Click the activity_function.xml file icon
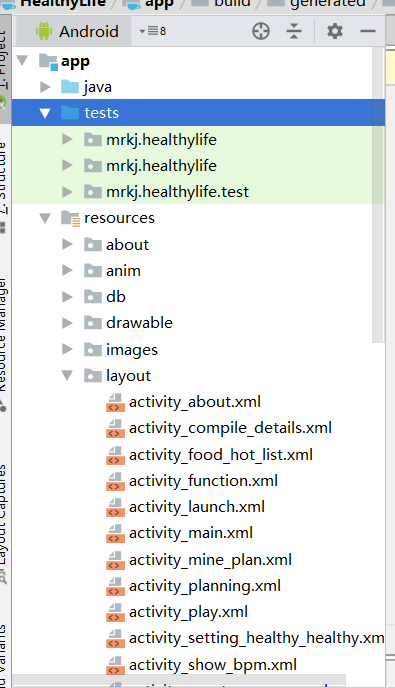 [x=115, y=481]
